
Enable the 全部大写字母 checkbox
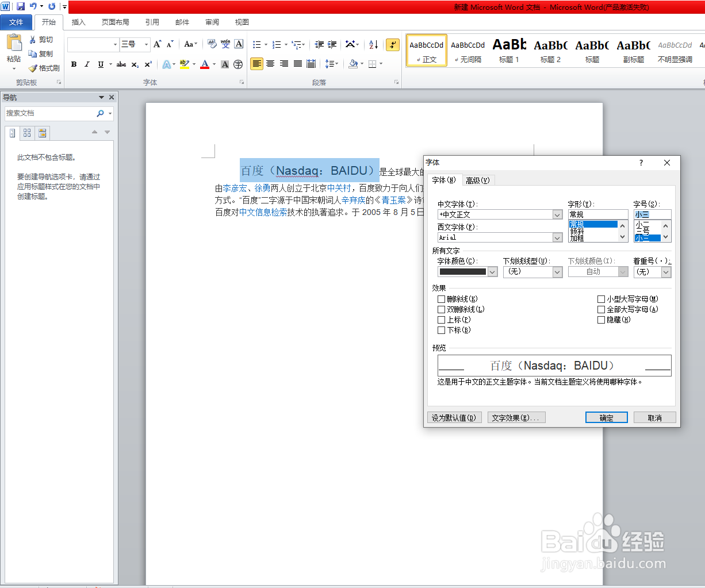(x=601, y=309)
